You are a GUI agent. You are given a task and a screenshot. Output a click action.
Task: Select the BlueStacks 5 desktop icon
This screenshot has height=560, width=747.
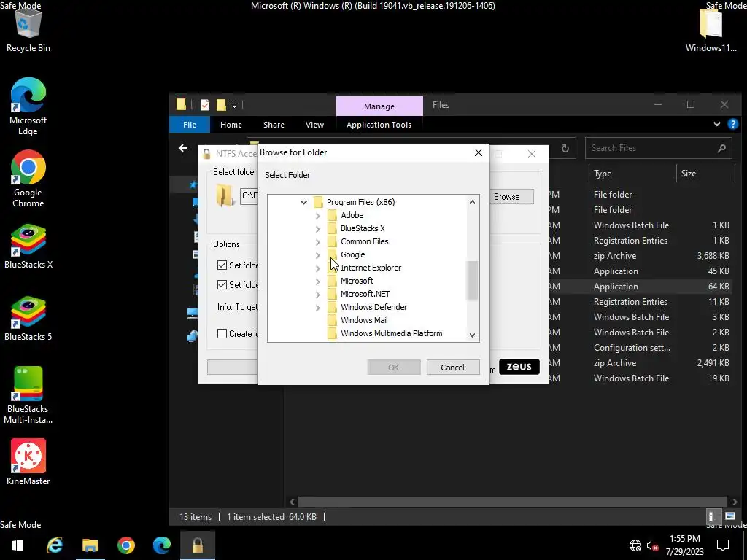tap(28, 319)
